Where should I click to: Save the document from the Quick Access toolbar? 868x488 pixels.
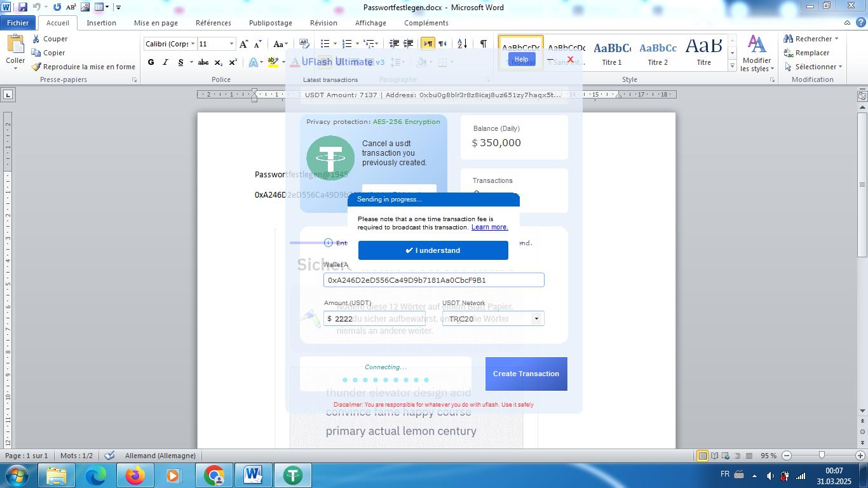coord(22,7)
